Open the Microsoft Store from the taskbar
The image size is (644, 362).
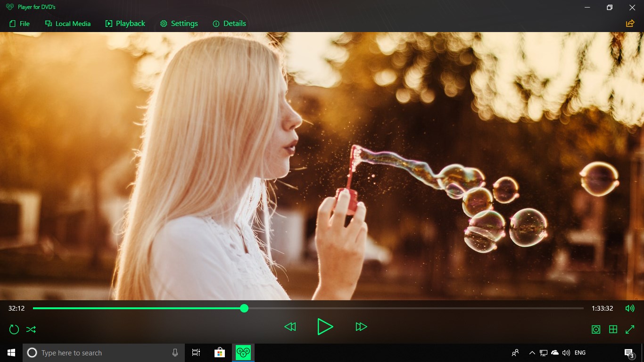click(x=220, y=352)
